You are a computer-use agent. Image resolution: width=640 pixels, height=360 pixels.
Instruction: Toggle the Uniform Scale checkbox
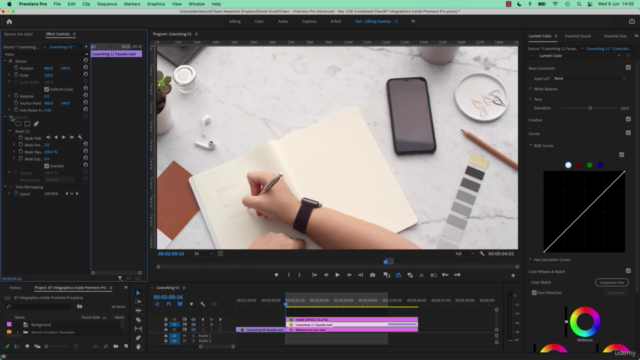click(47, 89)
